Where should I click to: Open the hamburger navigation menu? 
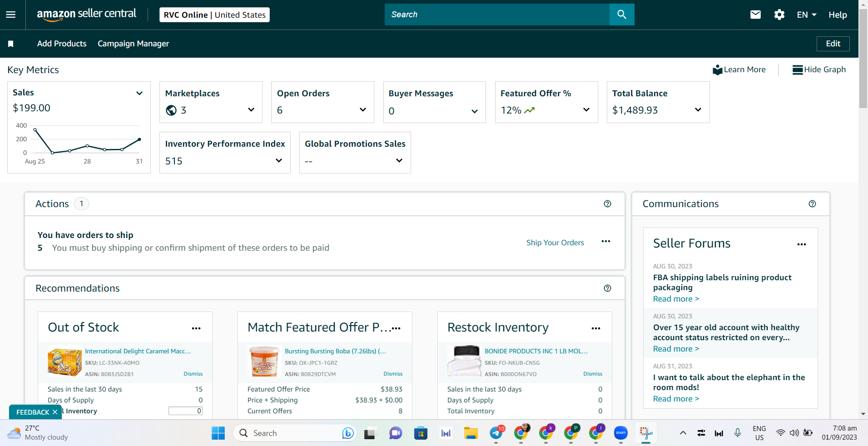(10, 15)
